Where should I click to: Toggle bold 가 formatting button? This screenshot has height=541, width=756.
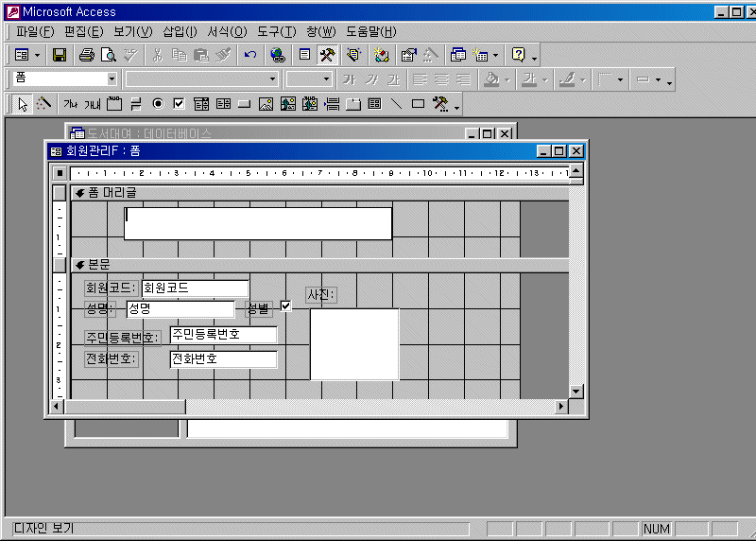click(x=350, y=79)
